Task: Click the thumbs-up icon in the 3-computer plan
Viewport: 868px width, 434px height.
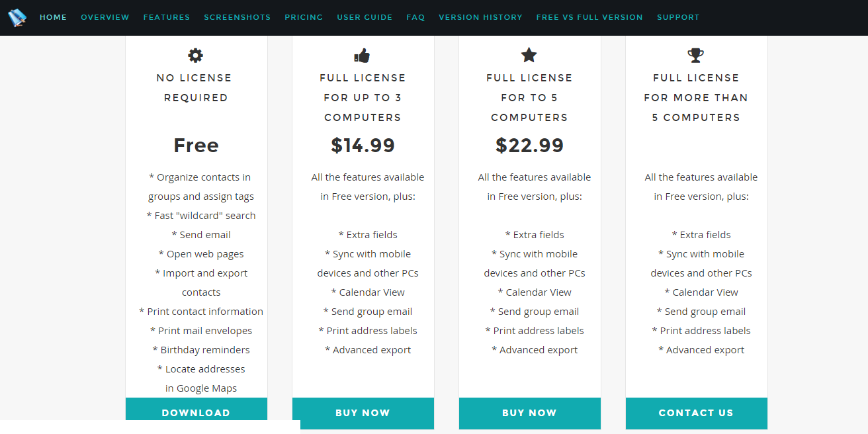Action: click(363, 56)
